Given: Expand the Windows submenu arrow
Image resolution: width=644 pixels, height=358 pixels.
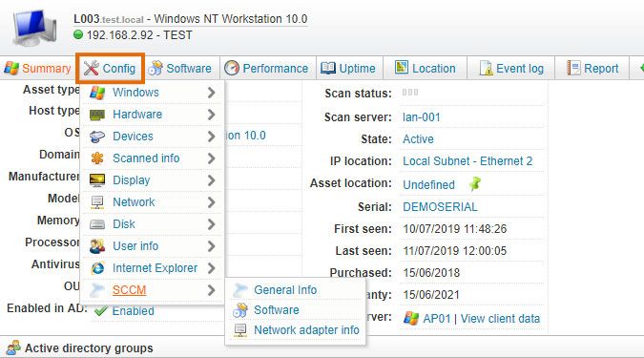Looking at the screenshot, I should (x=211, y=93).
